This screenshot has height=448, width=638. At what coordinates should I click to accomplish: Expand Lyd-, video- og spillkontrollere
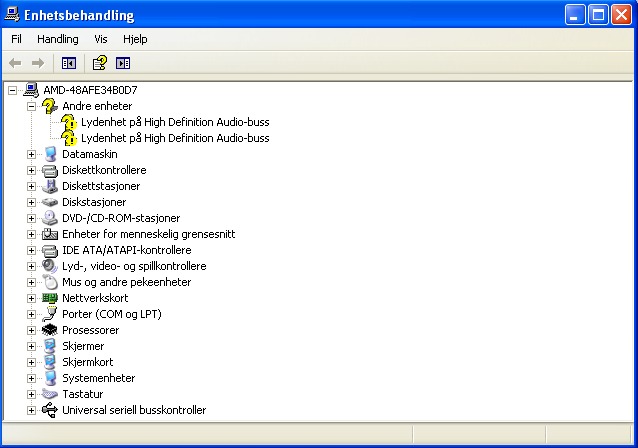pyautogui.click(x=31, y=266)
